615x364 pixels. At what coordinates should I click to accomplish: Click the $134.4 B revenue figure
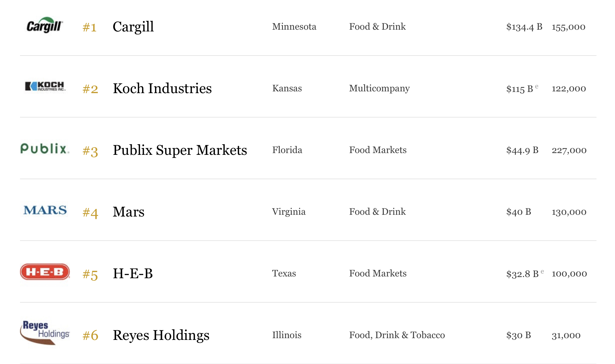524,27
